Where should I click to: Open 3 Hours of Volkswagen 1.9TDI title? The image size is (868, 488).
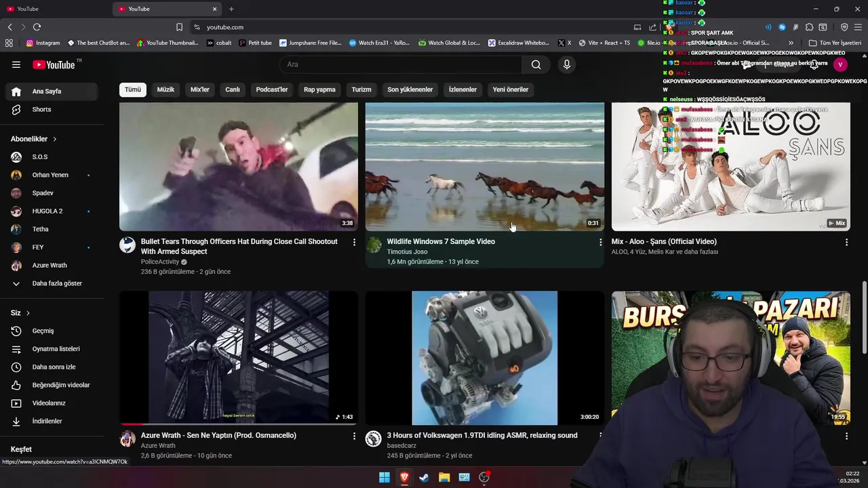pos(482,436)
